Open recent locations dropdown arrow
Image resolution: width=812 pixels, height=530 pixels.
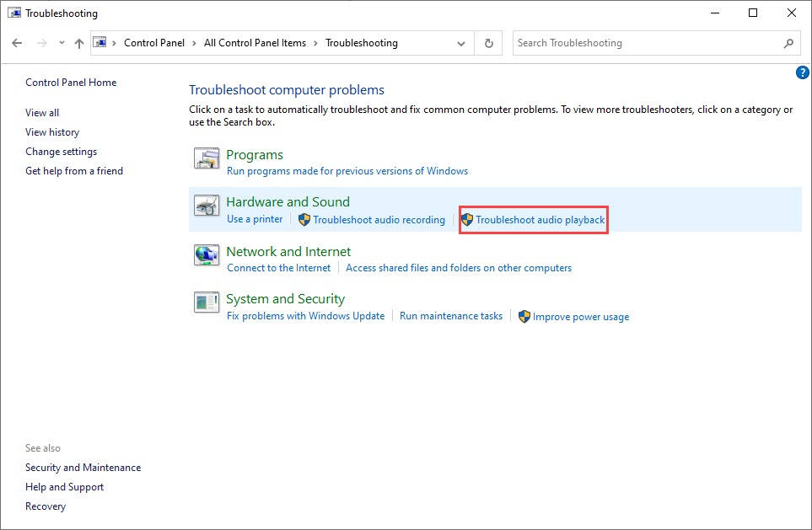pyautogui.click(x=62, y=43)
